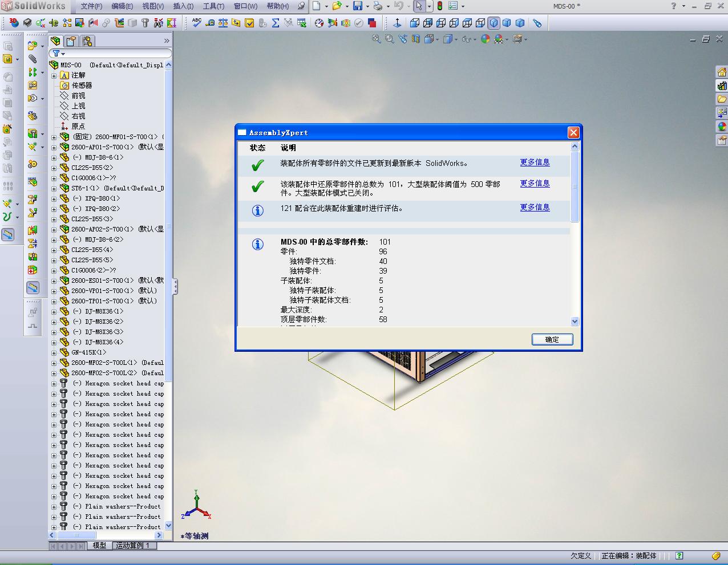Click the Save icon in the top toolbar

coord(358,6)
